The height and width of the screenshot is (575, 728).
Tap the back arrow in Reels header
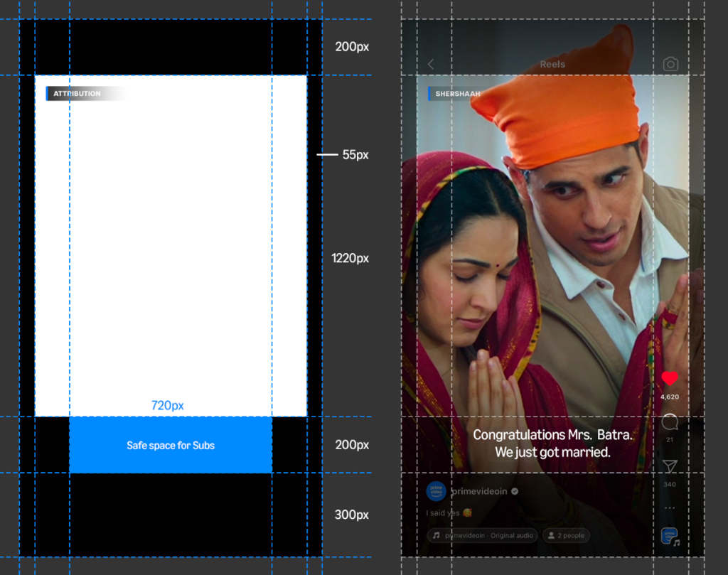431,64
